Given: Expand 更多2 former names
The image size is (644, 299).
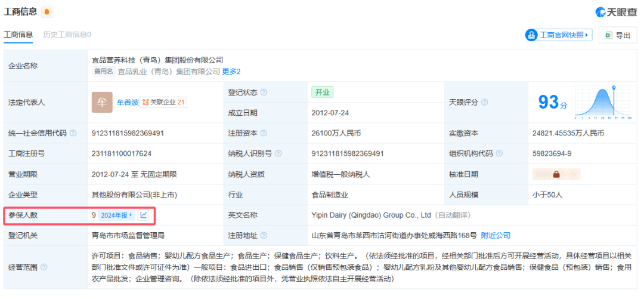Looking at the screenshot, I should tap(231, 72).
